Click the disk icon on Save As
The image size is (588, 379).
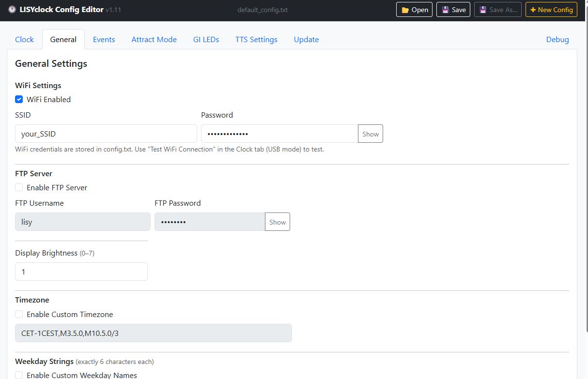coord(483,10)
